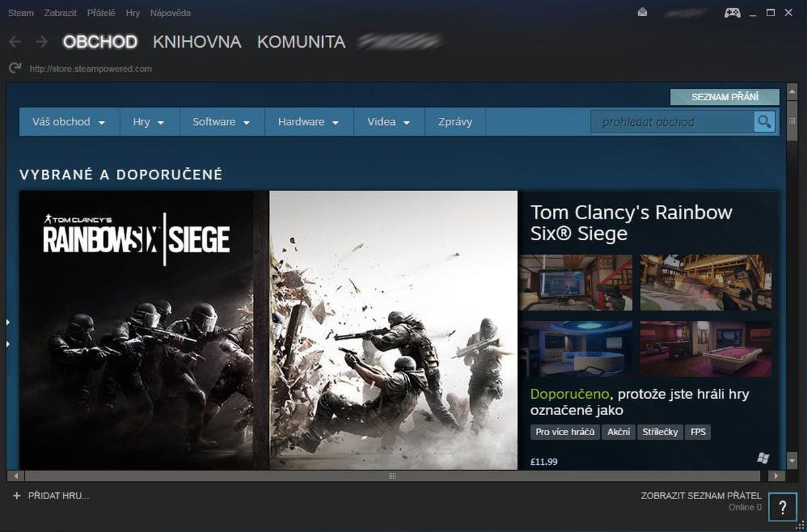Expand the Váš obchod dropdown
The height and width of the screenshot is (532, 807).
coord(69,122)
